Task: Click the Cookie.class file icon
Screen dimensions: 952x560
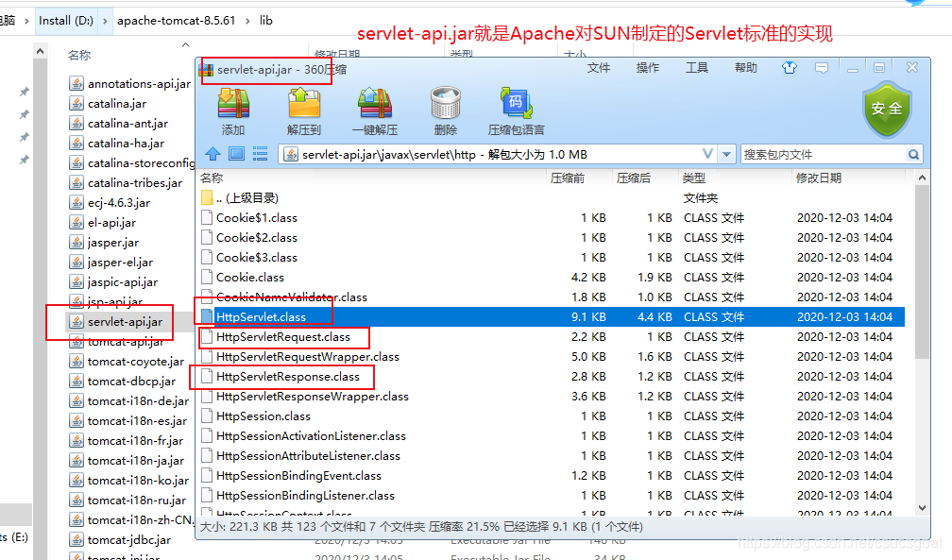Action: click(207, 277)
